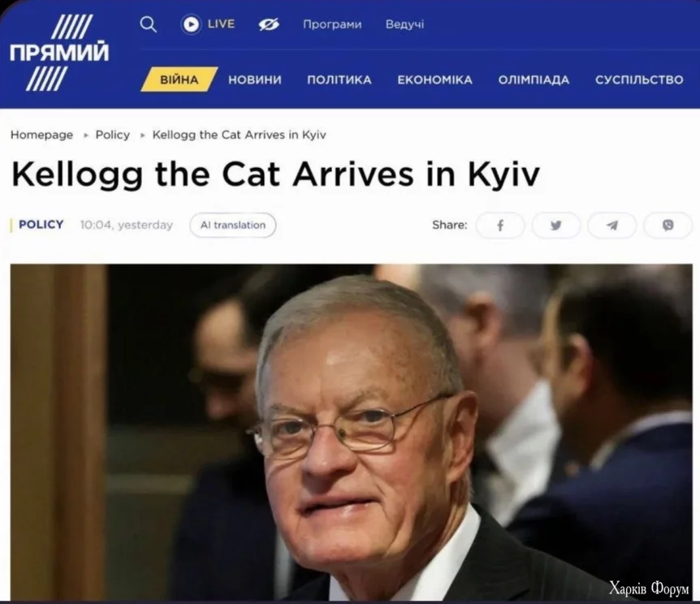Select the ОЛІМПІАДА tab

point(534,80)
